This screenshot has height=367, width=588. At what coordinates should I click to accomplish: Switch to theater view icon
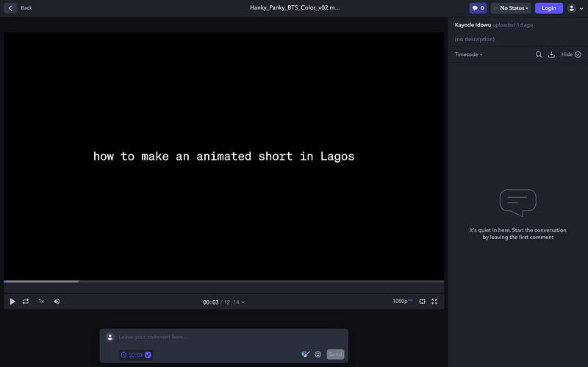coord(422,302)
